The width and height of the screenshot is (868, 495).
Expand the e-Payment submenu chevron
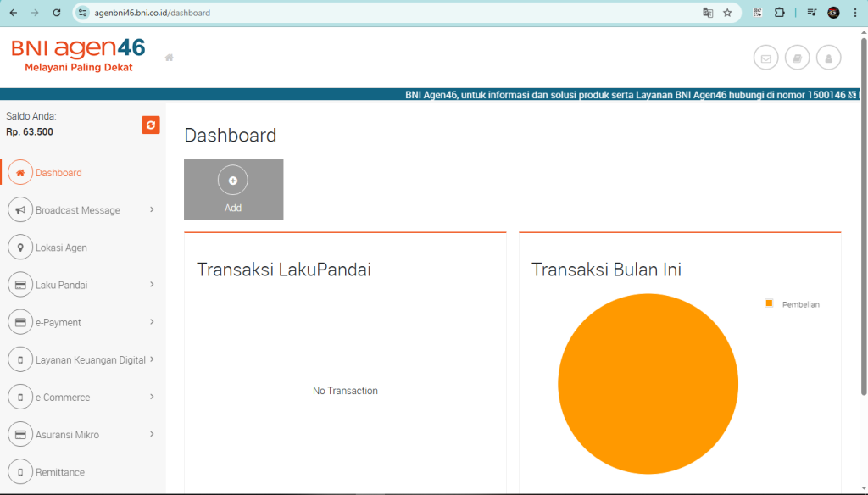coord(152,322)
